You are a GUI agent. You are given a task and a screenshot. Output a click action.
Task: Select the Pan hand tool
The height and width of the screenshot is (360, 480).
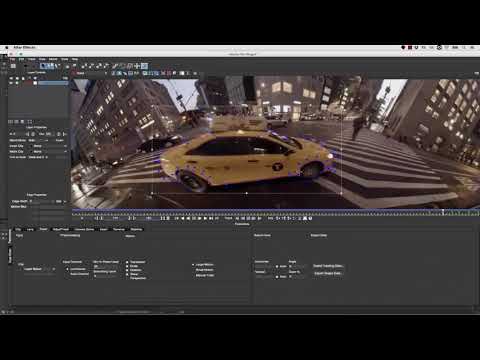coord(67,66)
